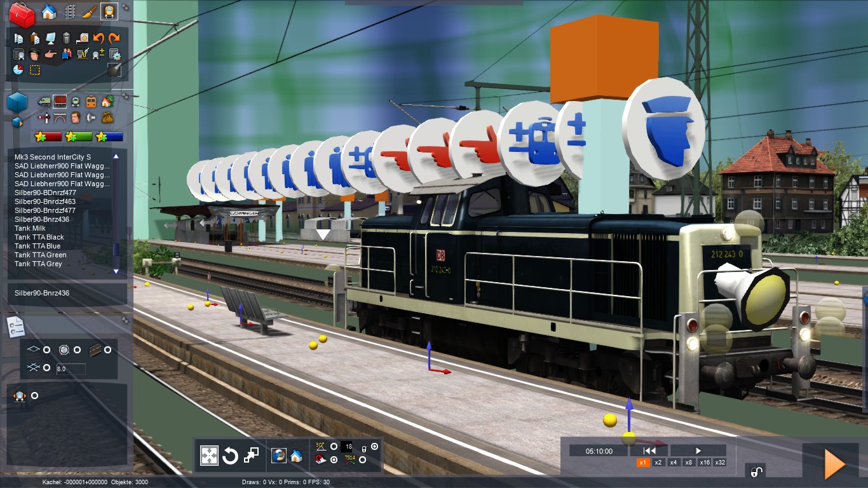Choose the orange tram category icon
The width and height of the screenshot is (868, 488).
coord(92,101)
